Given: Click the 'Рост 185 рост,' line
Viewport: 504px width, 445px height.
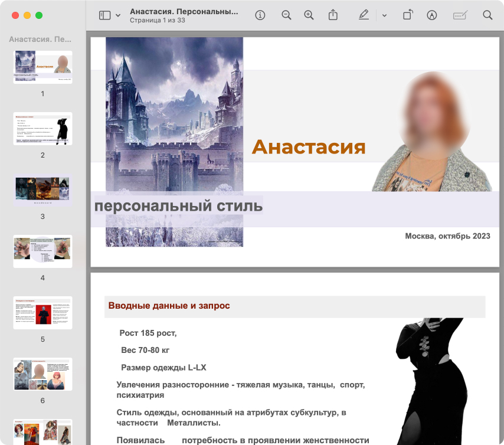Looking at the screenshot, I should (x=148, y=333).
